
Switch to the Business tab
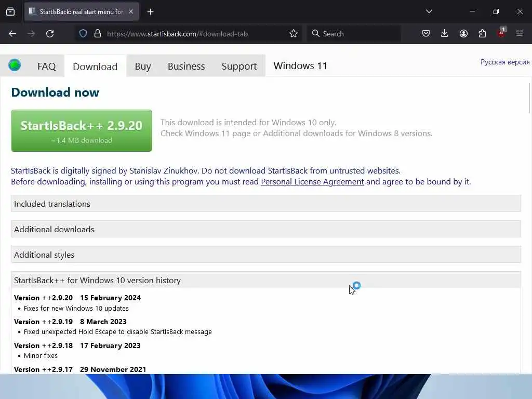pos(187,66)
